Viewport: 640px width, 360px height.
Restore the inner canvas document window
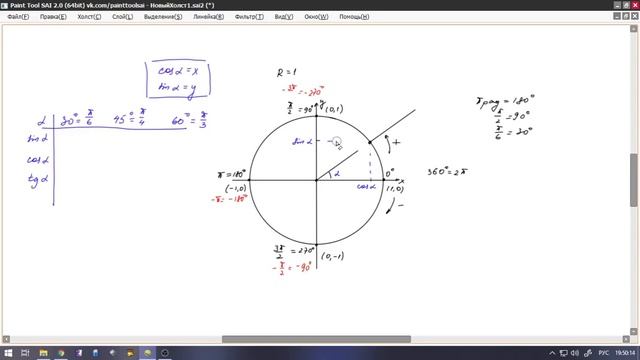pyautogui.click(x=626, y=16)
